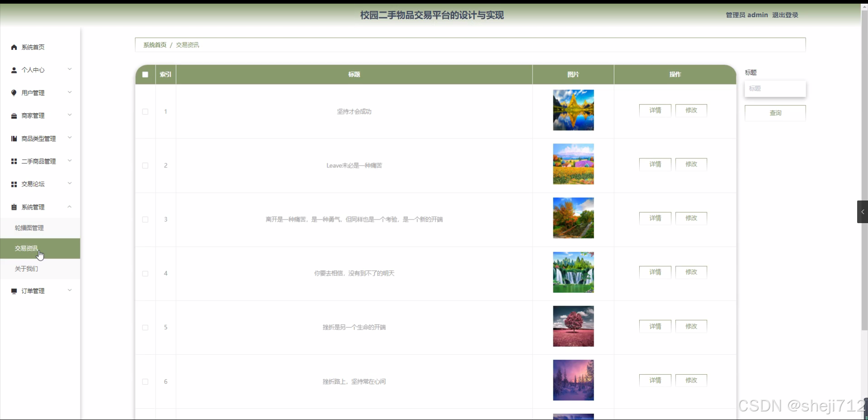
Task: Click the 标题 column header
Action: [354, 75]
